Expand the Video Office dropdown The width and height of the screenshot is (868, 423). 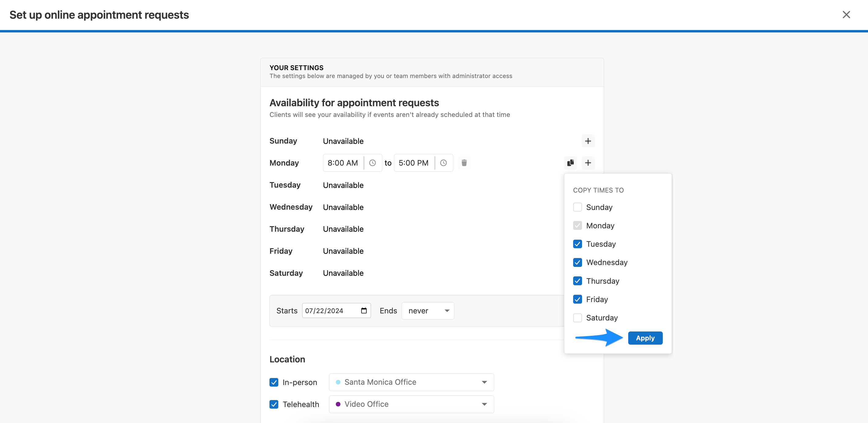(x=411, y=404)
